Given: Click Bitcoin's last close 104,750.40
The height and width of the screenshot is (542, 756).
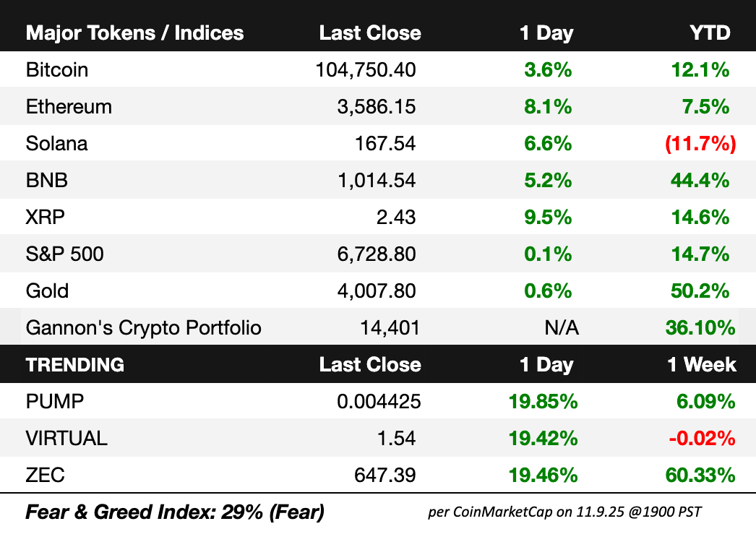Looking at the screenshot, I should 366,70.
